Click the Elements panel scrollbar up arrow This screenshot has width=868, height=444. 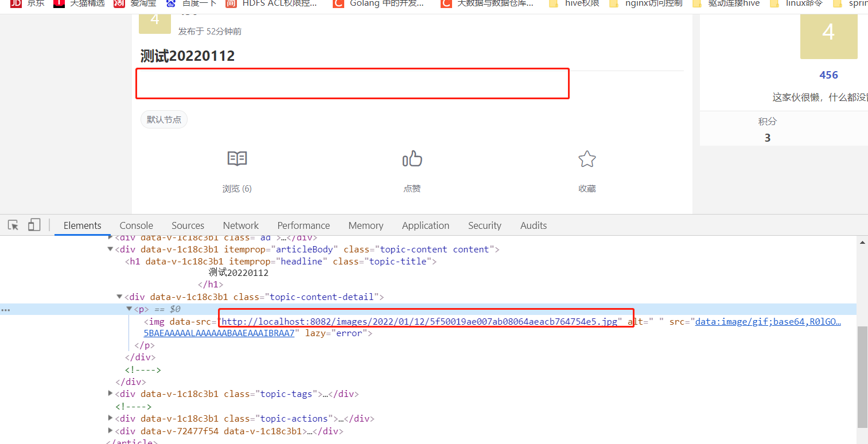[x=862, y=242]
